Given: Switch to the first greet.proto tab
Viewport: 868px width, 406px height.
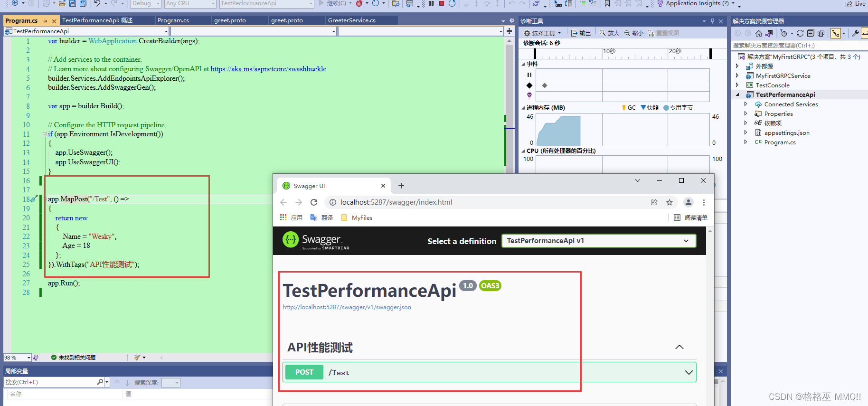Looking at the screenshot, I should click(240, 20).
